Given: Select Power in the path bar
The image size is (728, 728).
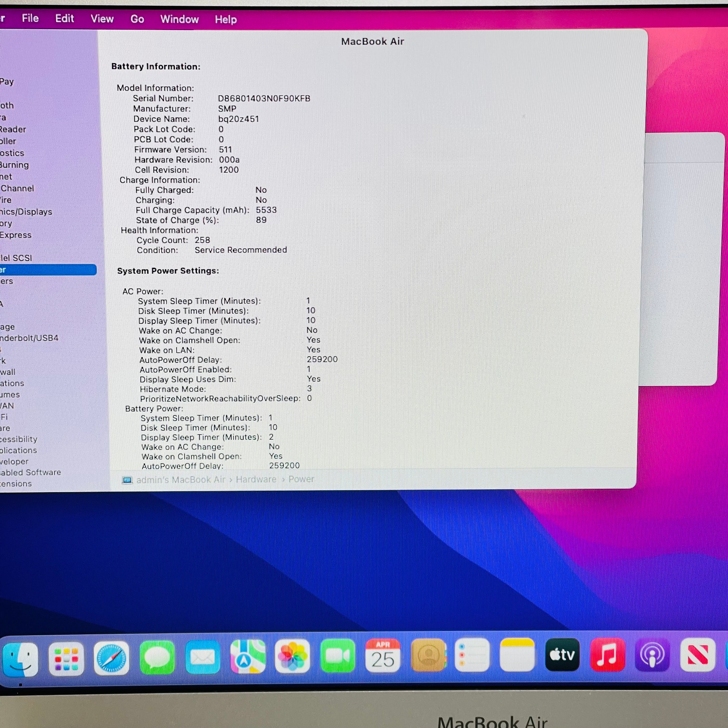Looking at the screenshot, I should pyautogui.click(x=301, y=479).
